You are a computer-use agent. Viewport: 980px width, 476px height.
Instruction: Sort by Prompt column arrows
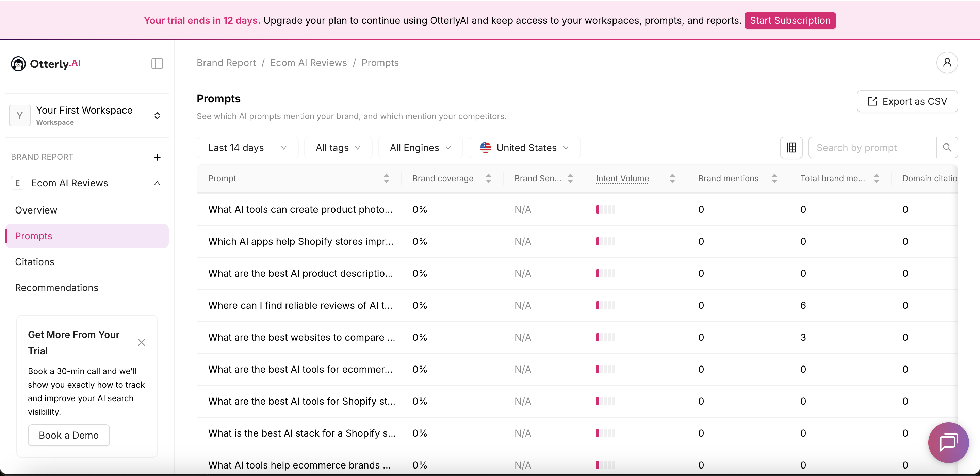click(387, 178)
